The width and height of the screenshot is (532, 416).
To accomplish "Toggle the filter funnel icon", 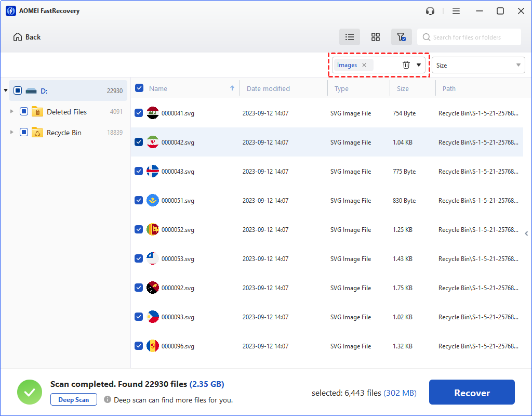I will pyautogui.click(x=401, y=37).
